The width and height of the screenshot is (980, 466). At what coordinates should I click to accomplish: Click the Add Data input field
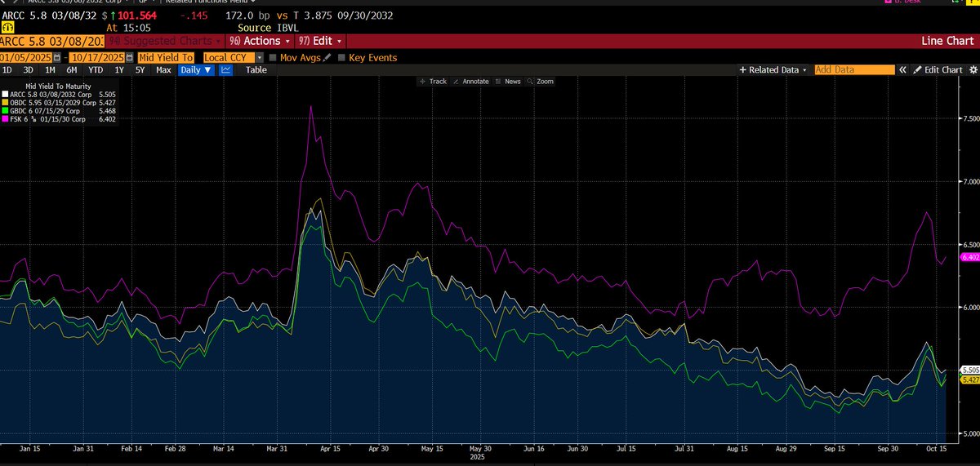[854, 70]
